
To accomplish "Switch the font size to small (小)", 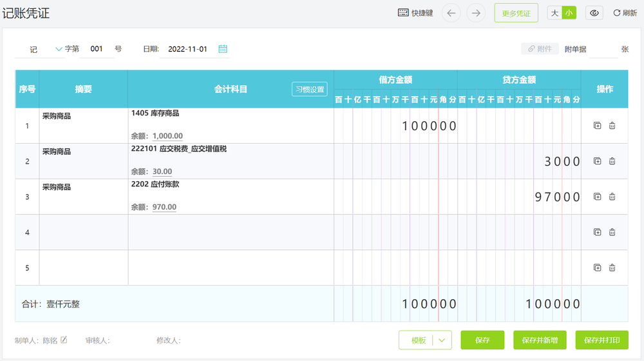I will [569, 13].
